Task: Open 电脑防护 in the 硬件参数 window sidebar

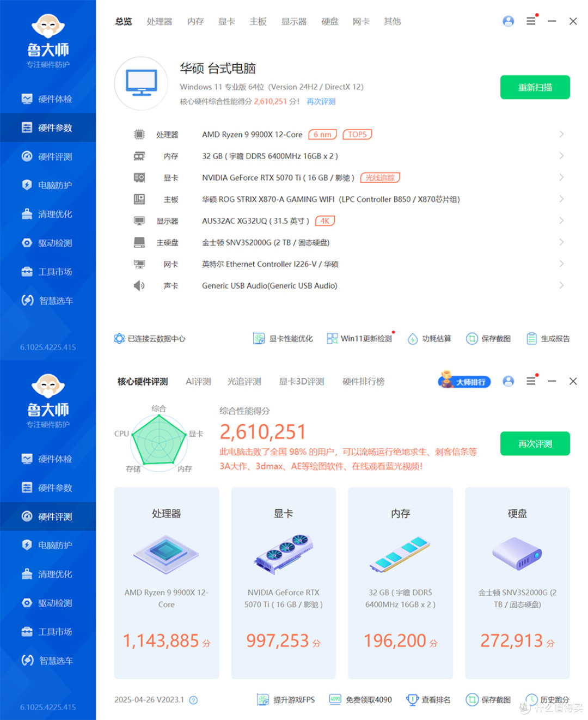Action: pyautogui.click(x=48, y=185)
